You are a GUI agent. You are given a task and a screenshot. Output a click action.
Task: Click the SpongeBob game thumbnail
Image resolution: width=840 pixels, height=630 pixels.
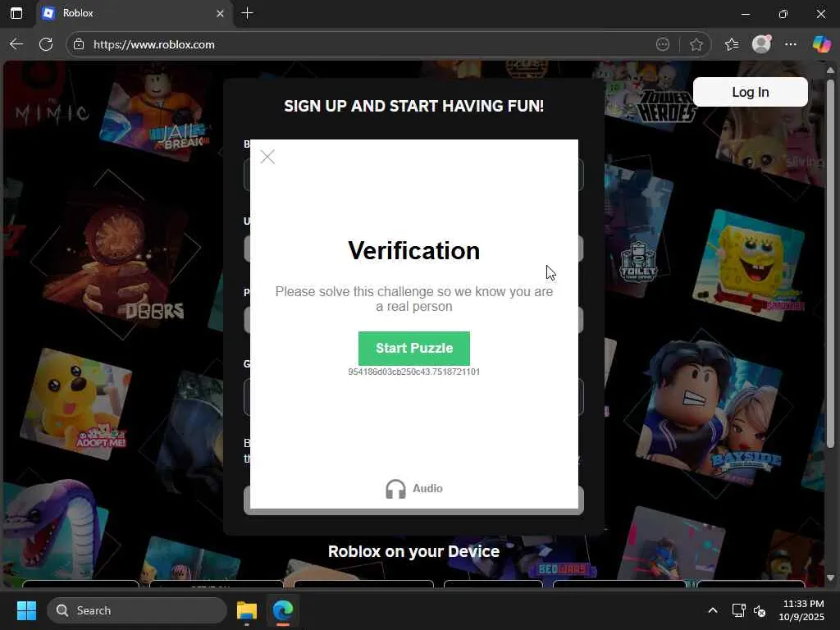[748, 265]
